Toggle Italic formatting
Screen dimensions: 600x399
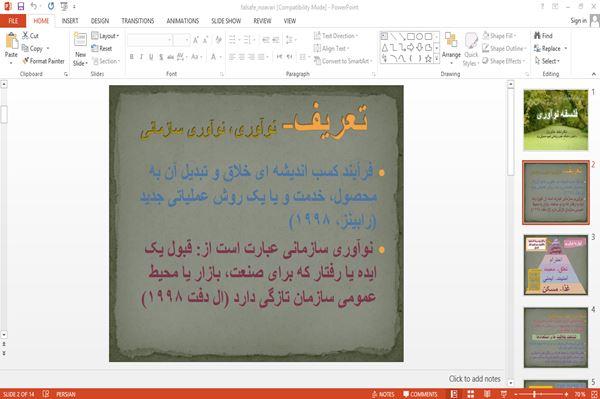tap(141, 57)
